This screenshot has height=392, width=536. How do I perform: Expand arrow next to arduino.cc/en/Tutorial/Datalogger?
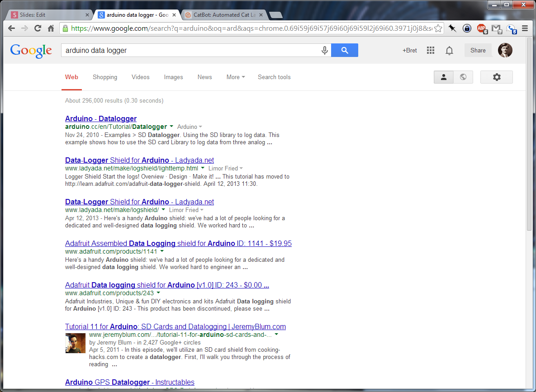(171, 127)
